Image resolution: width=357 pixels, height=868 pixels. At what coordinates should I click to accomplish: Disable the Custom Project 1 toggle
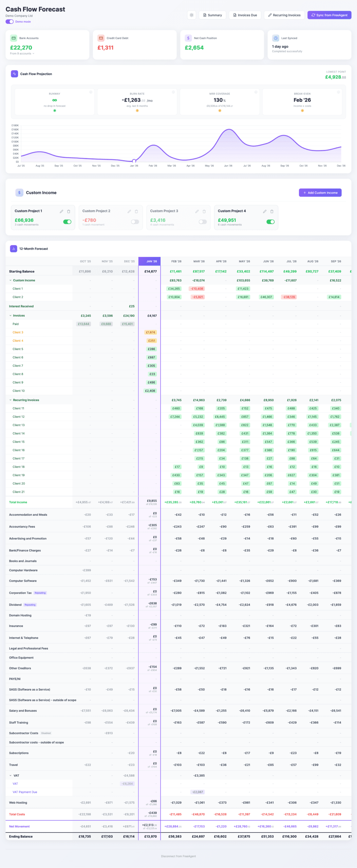(x=67, y=222)
